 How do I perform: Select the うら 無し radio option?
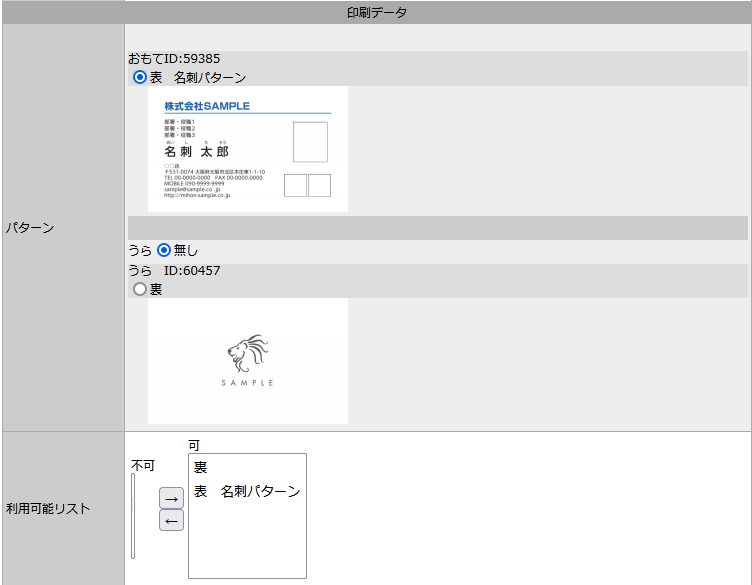pyautogui.click(x=164, y=250)
